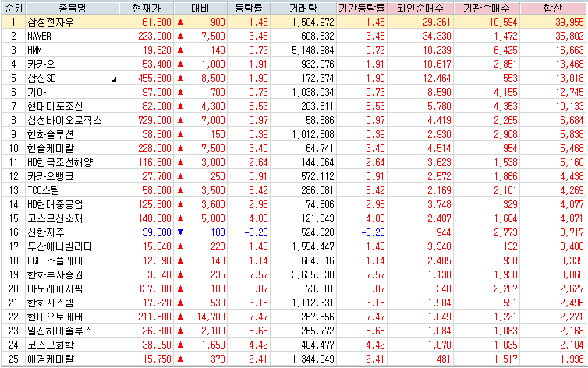588x368 pixels.
Task: Sort by the 등락률 column header
Action: click(x=249, y=8)
